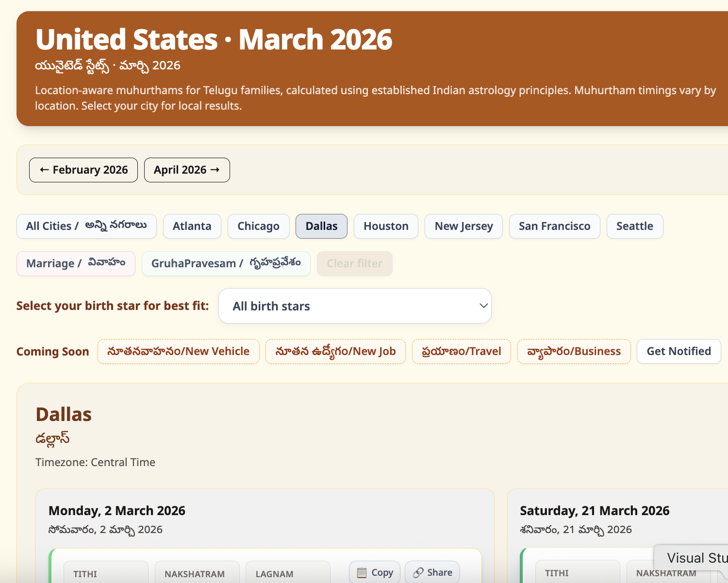The image size is (728, 583).
Task: Select the Chicago city filter
Action: click(x=258, y=227)
